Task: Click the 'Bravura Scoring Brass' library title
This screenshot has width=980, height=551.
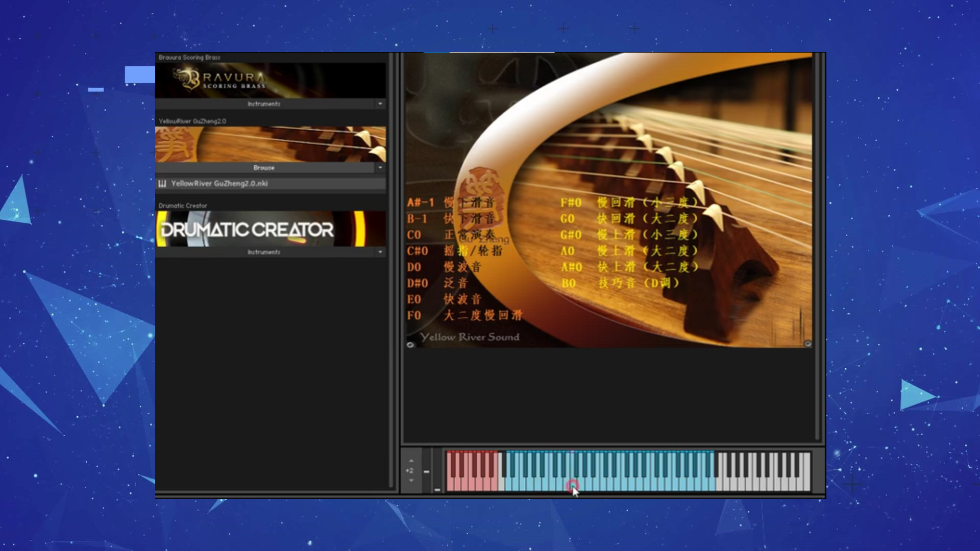Action: pyautogui.click(x=189, y=58)
